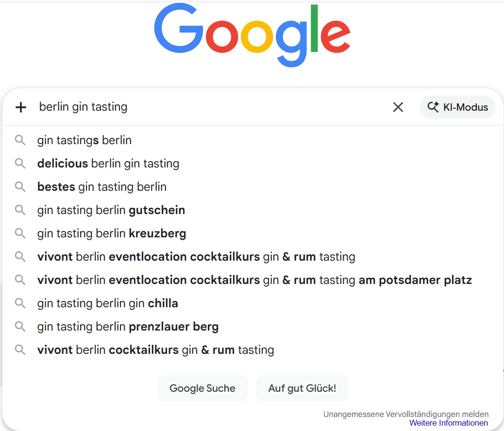Choose suggestion 'bestes gin tasting berlin'
The width and height of the screenshot is (504, 431).
click(x=102, y=187)
